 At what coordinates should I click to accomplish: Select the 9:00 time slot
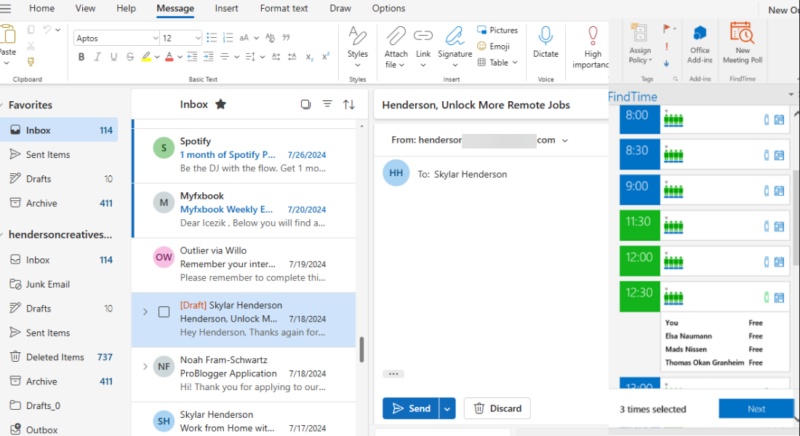pyautogui.click(x=639, y=191)
